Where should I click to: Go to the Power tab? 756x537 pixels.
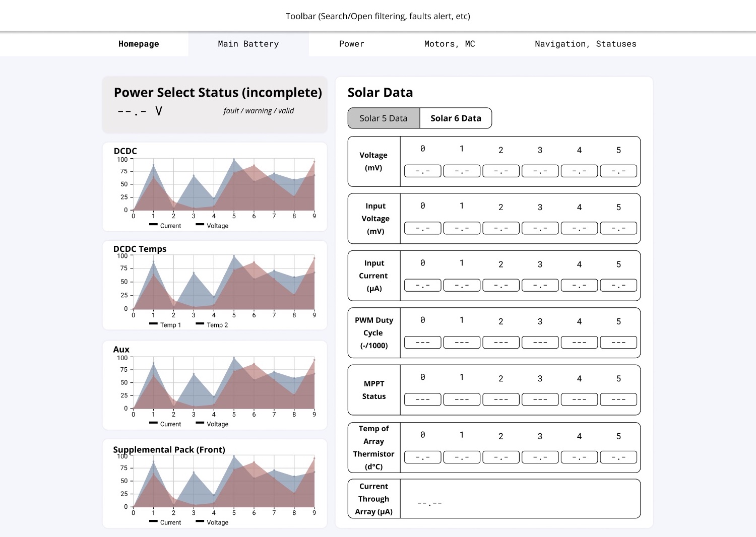pyautogui.click(x=351, y=44)
